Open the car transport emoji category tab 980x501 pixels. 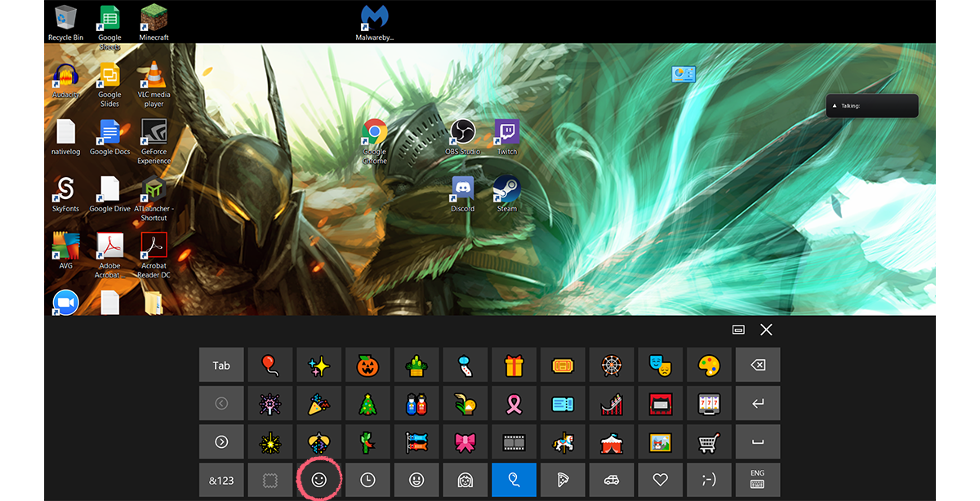click(x=612, y=480)
